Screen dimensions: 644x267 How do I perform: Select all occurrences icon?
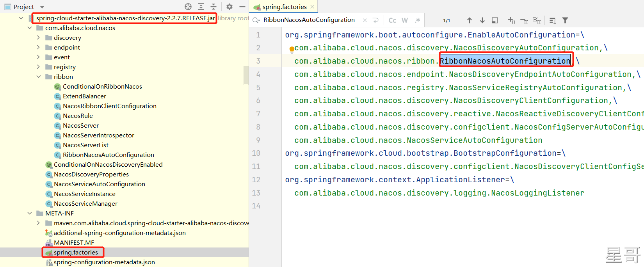coord(537,21)
